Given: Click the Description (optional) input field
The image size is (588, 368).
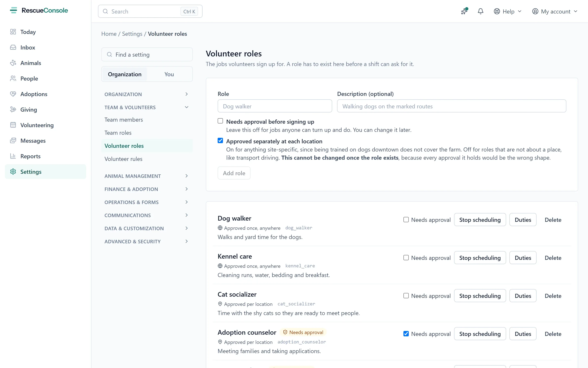Looking at the screenshot, I should click(451, 106).
